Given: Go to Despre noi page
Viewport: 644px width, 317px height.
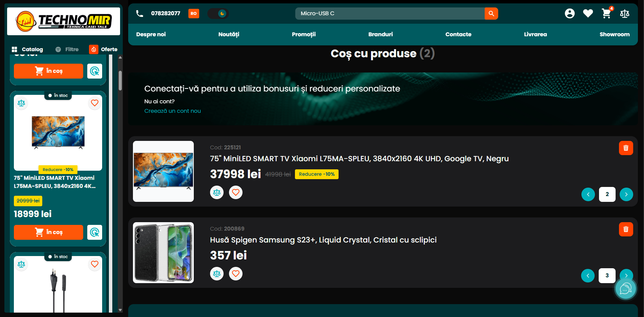Looking at the screenshot, I should click(x=151, y=34).
